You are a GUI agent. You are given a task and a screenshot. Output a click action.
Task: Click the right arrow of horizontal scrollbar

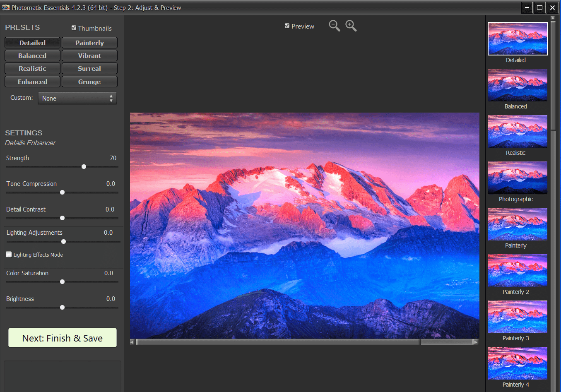tap(476, 342)
